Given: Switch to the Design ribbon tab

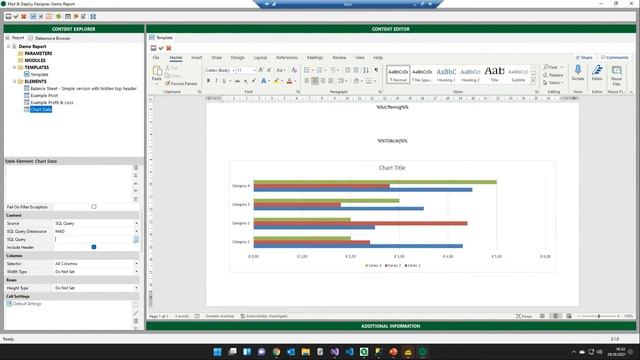Looking at the screenshot, I should click(238, 58).
